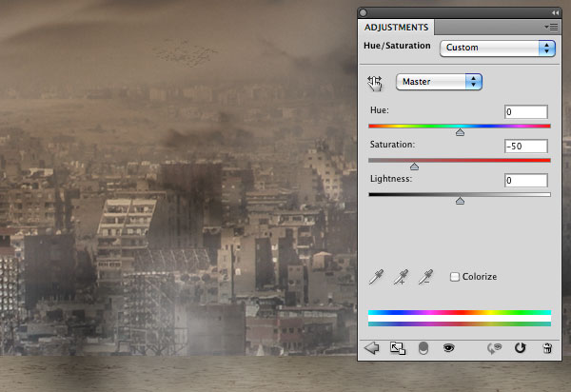Screen dimensions: 571x392
Task: Click the Lightness slider handle
Action: (460, 201)
